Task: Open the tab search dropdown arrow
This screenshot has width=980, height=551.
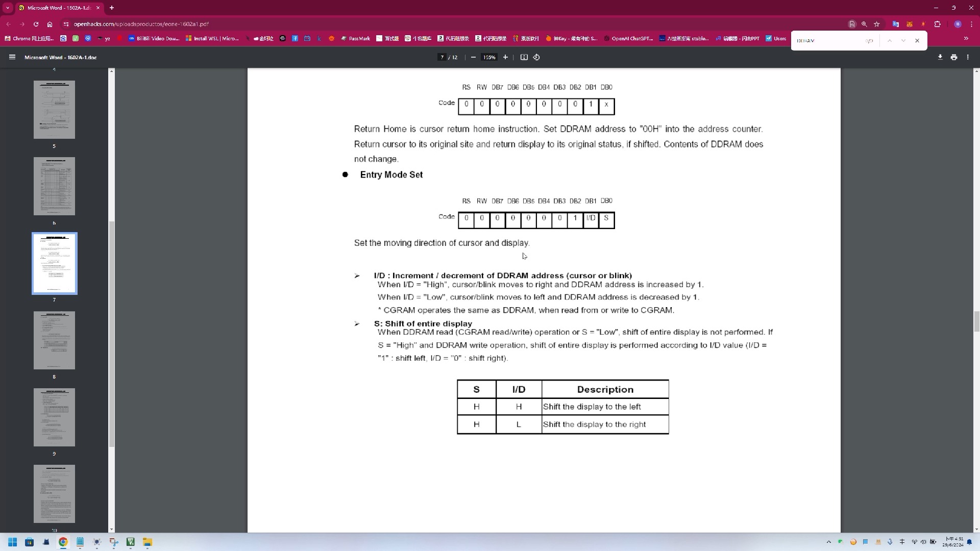Action: tap(8, 8)
